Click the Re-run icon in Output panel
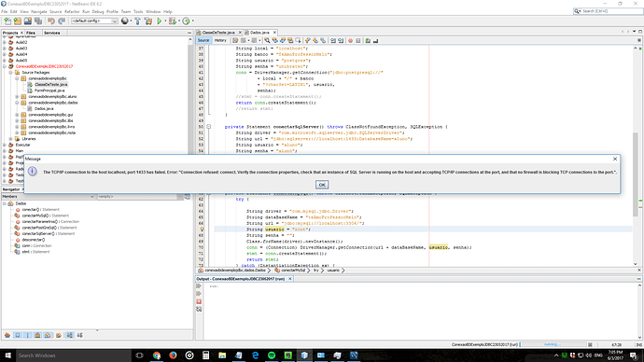The image size is (644, 362). click(x=199, y=286)
